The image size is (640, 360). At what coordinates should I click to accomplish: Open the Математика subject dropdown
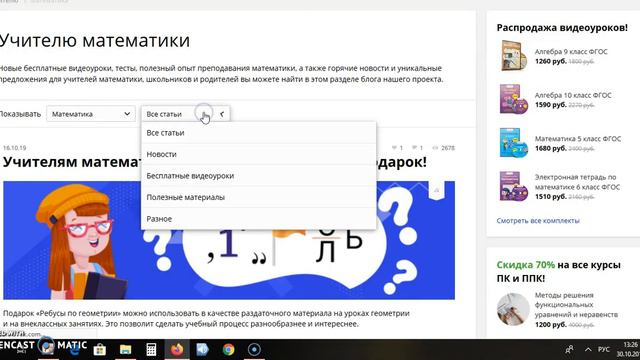pyautogui.click(x=91, y=114)
